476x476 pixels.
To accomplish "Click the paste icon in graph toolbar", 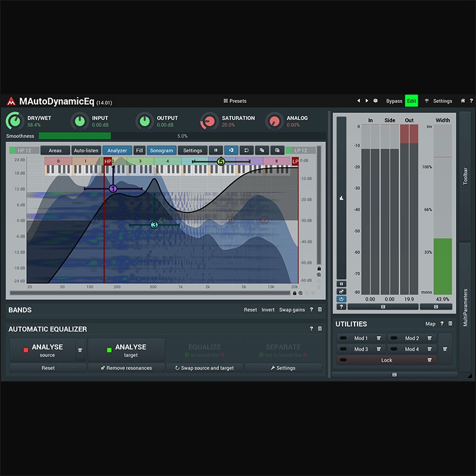I will click(277, 151).
